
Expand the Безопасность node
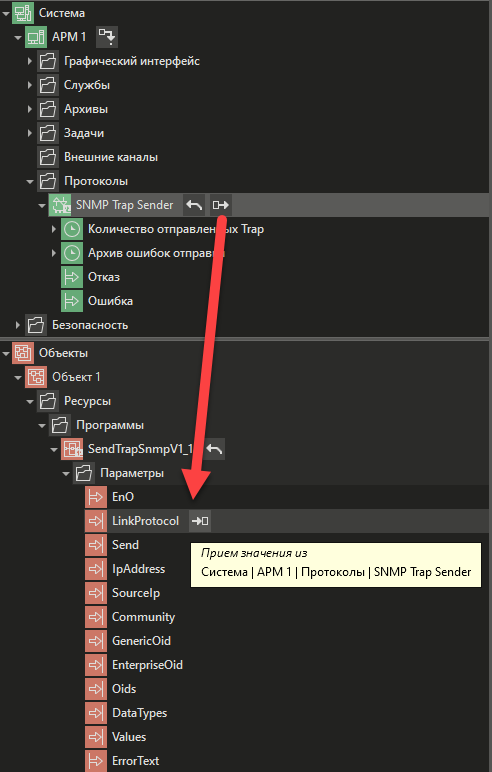click(x=18, y=325)
